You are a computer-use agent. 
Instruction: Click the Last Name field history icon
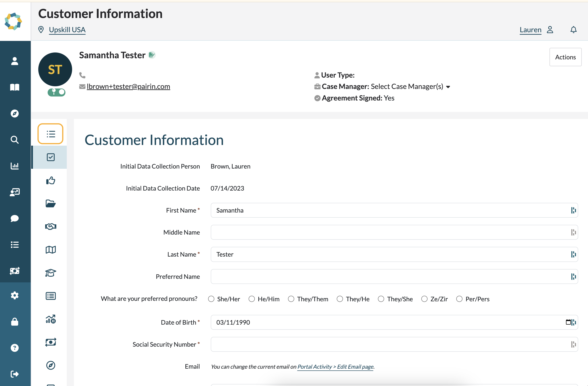click(x=574, y=254)
